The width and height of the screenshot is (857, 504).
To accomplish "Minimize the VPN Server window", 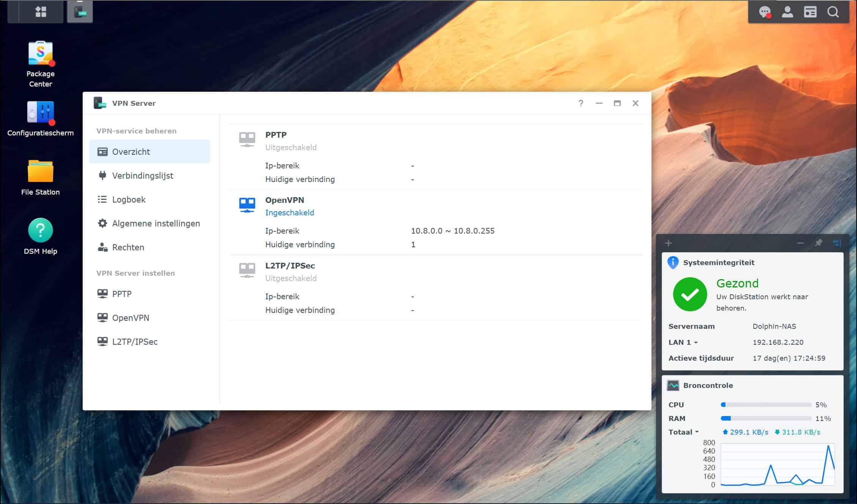I will pyautogui.click(x=599, y=103).
